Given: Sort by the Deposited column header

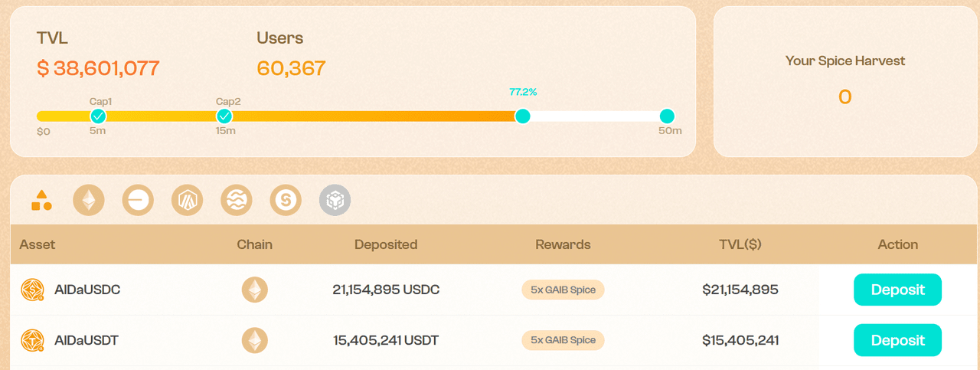Looking at the screenshot, I should coord(386,244).
